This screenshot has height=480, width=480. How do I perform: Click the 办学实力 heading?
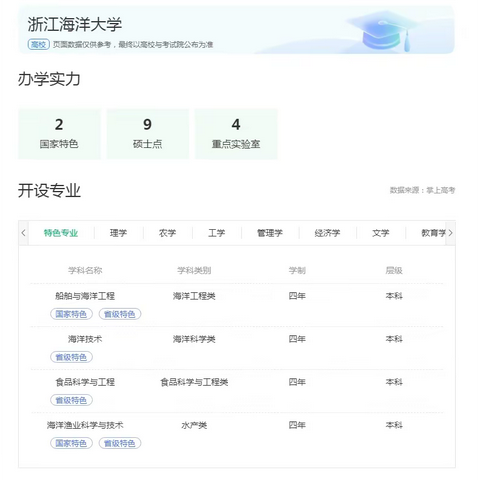click(x=49, y=79)
